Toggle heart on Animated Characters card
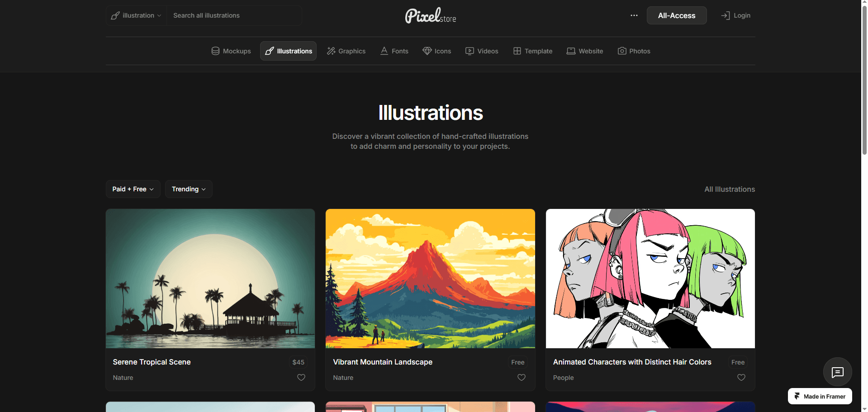 click(x=741, y=377)
